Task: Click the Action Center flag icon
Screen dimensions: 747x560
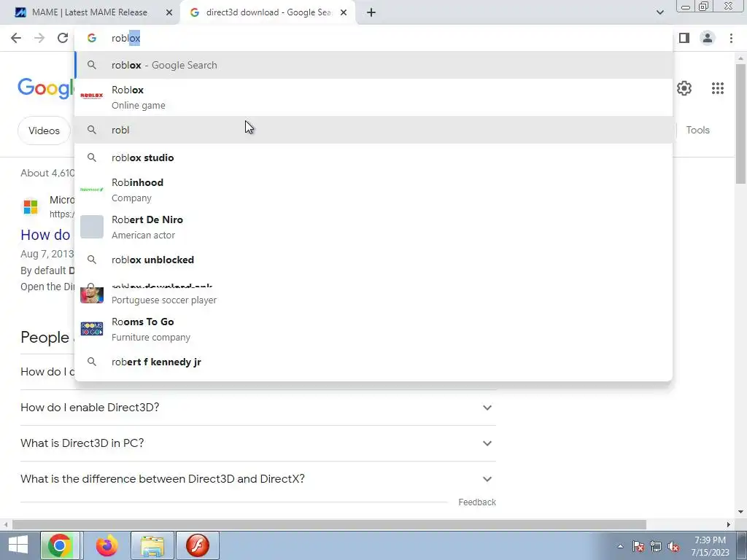Action: point(638,546)
